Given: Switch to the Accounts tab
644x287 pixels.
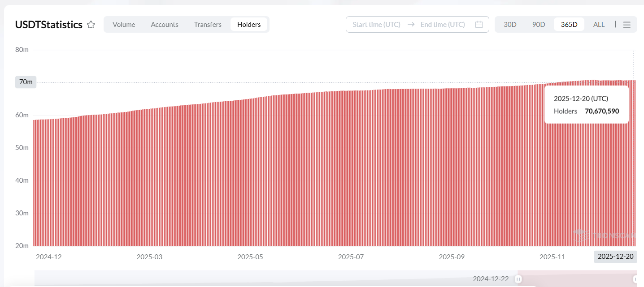Looking at the screenshot, I should pos(165,25).
